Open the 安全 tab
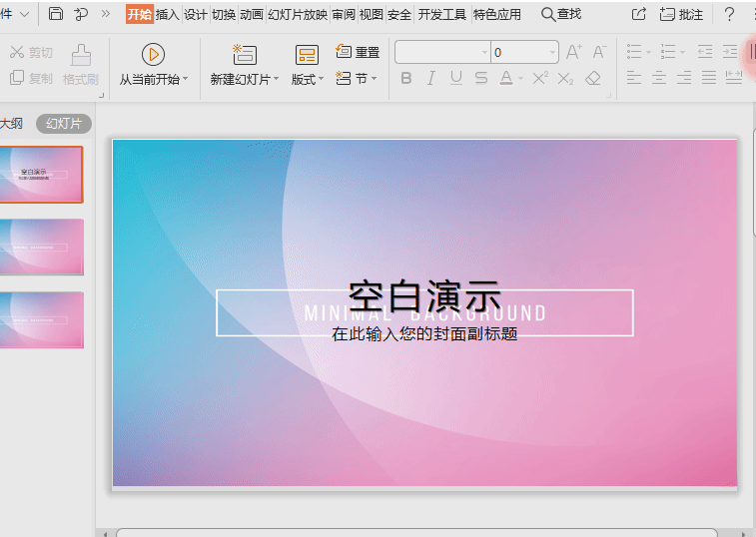The width and height of the screenshot is (756, 537). point(399,14)
